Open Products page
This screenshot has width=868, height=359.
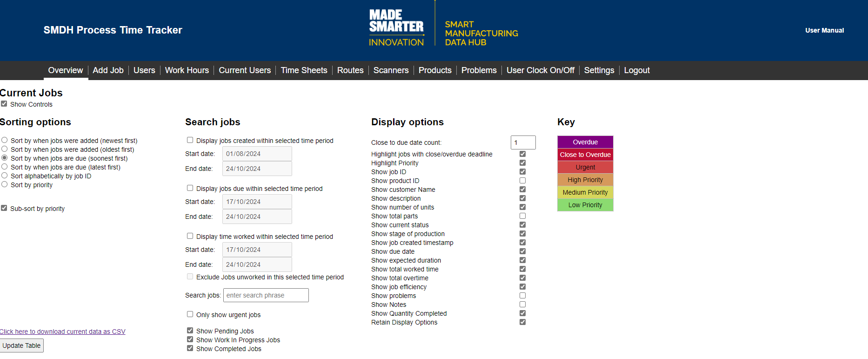pyautogui.click(x=435, y=70)
